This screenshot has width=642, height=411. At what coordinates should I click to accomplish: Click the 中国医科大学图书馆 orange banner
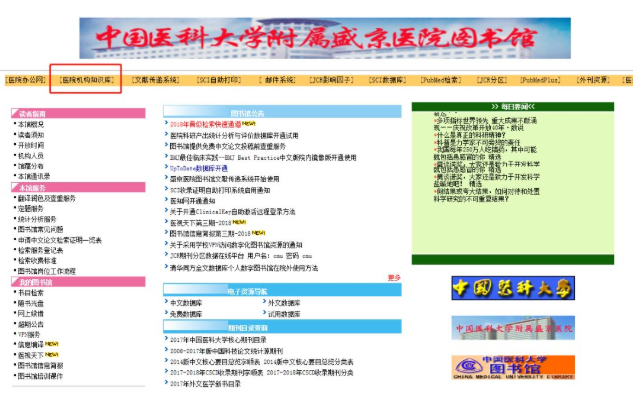pos(513,367)
